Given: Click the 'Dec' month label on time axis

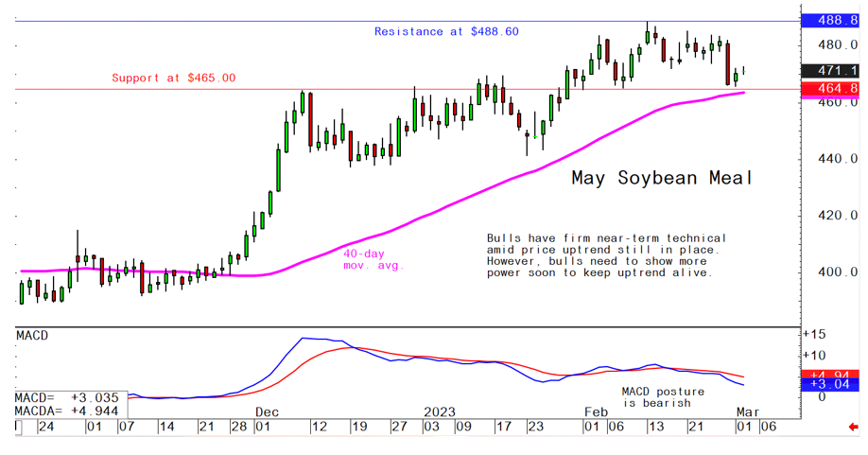Looking at the screenshot, I should [268, 412].
